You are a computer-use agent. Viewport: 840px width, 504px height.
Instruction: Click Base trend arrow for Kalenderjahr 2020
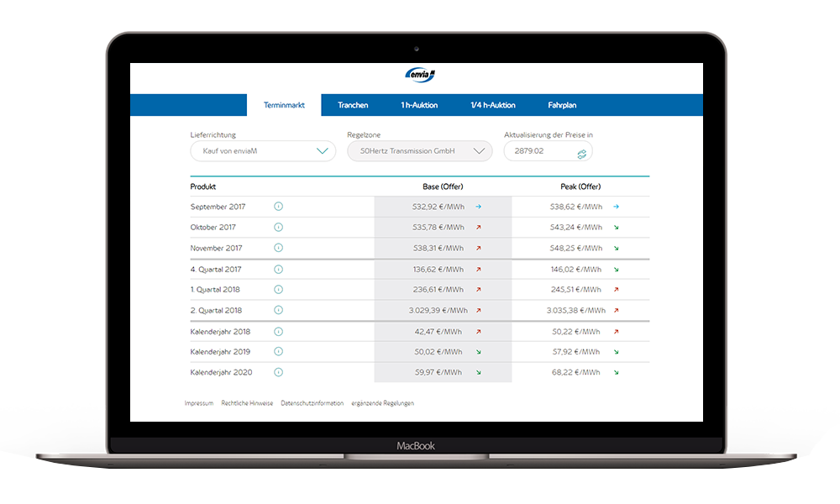click(x=479, y=372)
